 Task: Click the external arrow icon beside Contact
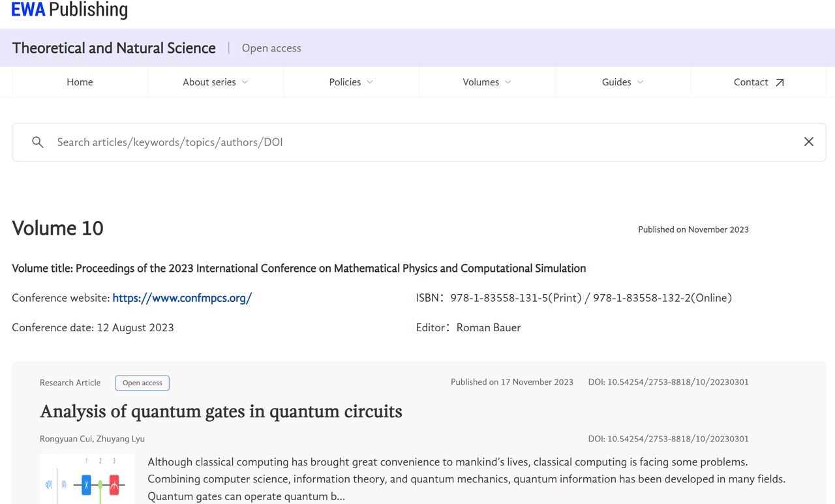tap(780, 83)
